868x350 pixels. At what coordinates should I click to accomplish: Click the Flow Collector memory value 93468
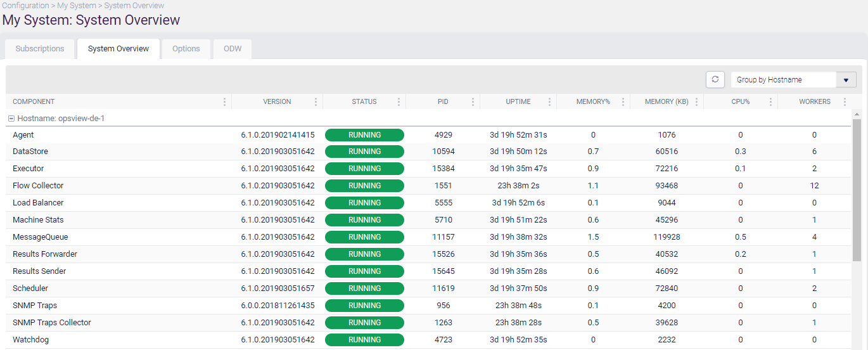pyautogui.click(x=667, y=186)
